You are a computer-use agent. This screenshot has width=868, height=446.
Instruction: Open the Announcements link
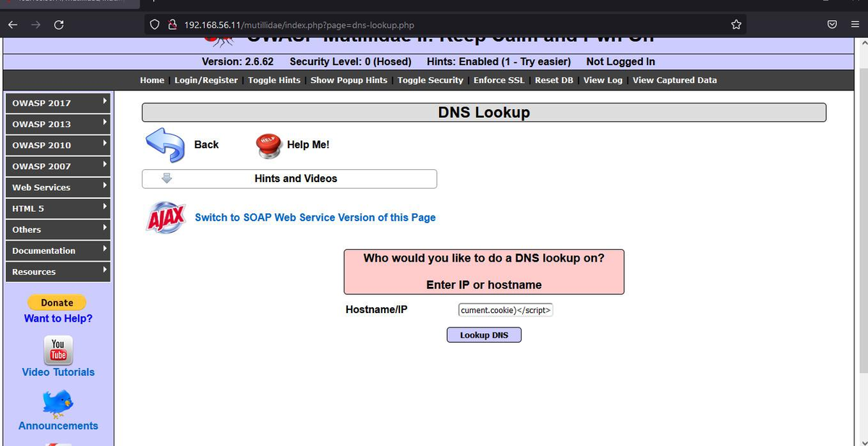[x=58, y=426]
